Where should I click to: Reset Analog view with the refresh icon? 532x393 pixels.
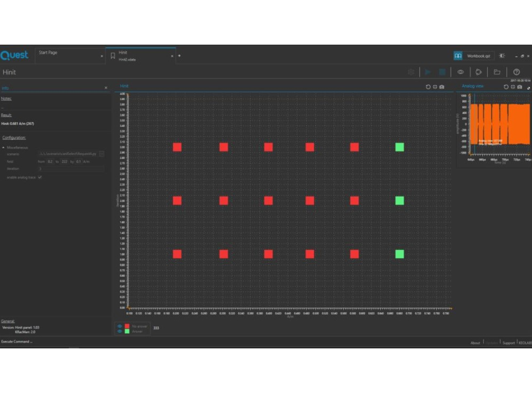pyautogui.click(x=506, y=87)
